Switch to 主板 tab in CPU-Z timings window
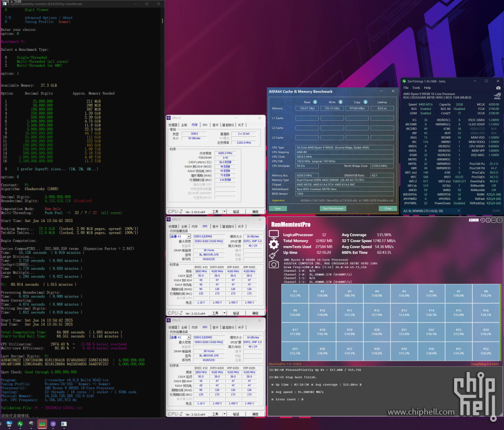The width and height of the screenshot is (504, 430). 184,125
